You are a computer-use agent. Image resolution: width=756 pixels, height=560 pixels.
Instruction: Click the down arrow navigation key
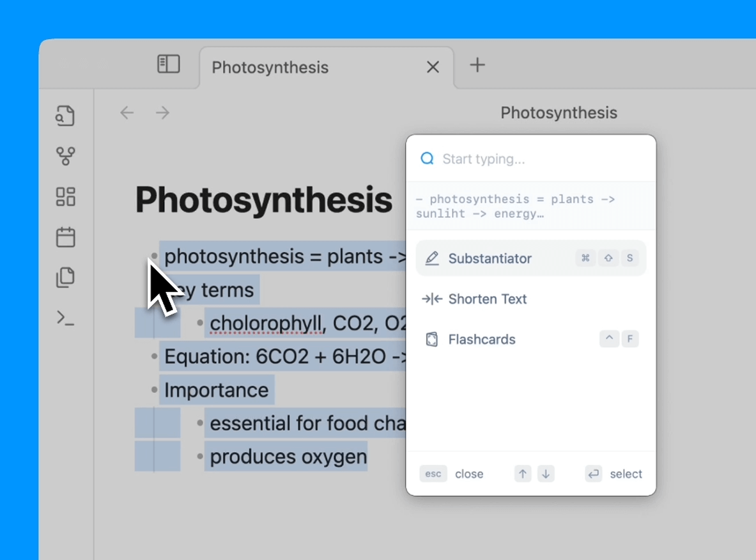pyautogui.click(x=545, y=474)
